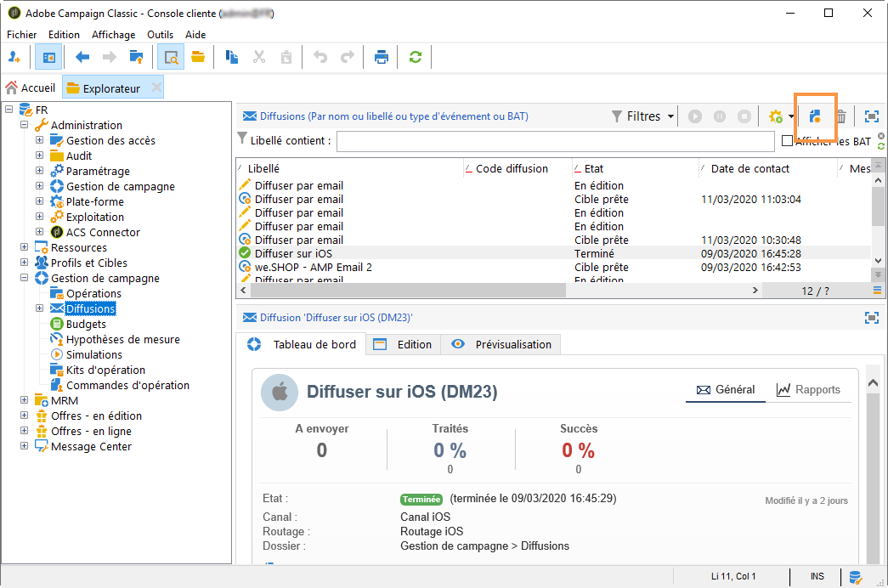Click the parent folder up-arrow icon
Image resolution: width=888 pixels, height=588 pixels.
137,57
